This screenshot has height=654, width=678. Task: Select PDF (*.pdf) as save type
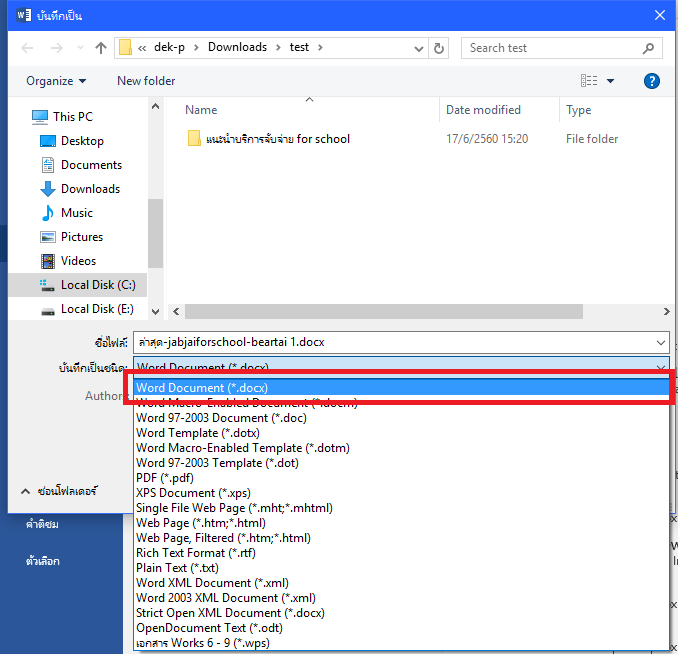pyautogui.click(x=402, y=478)
